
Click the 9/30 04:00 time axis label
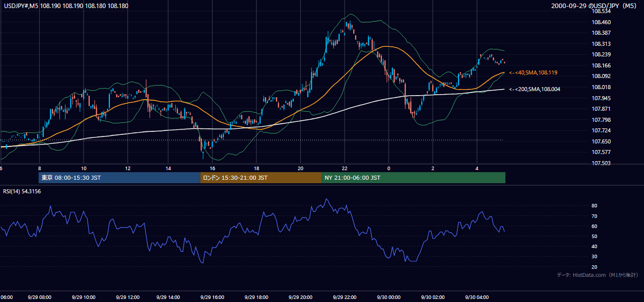tap(477, 297)
